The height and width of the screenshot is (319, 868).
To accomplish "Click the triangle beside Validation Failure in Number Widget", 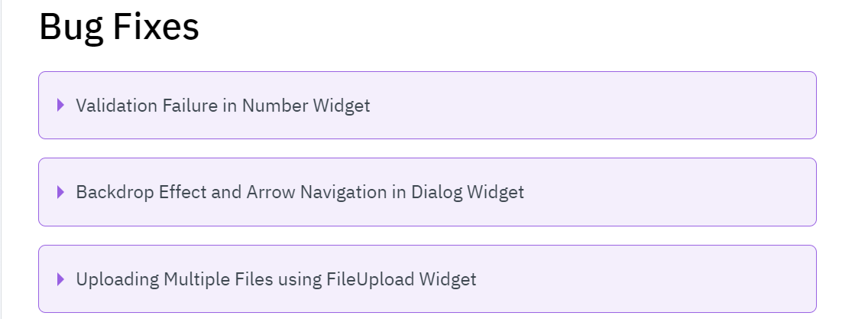I will pyautogui.click(x=61, y=106).
